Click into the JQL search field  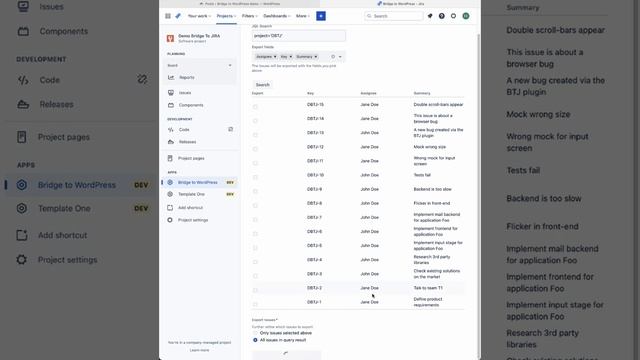(298, 36)
